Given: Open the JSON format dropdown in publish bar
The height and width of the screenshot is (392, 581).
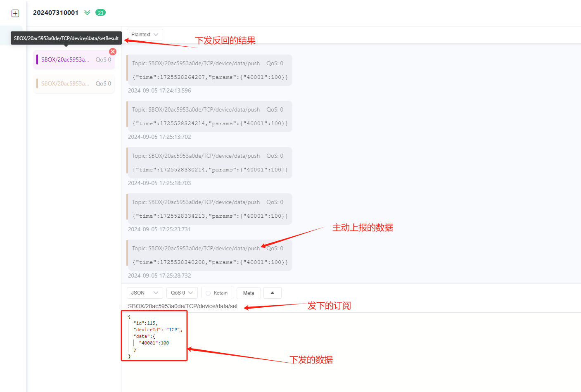Looking at the screenshot, I should click(x=145, y=292).
